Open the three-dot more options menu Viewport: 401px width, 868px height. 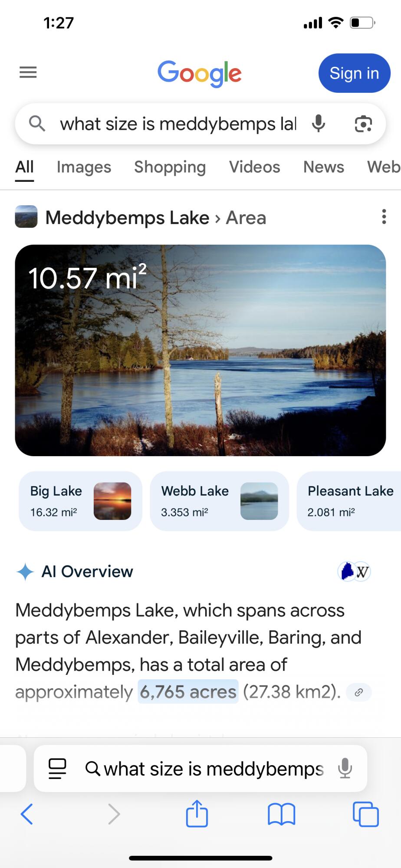[384, 217]
